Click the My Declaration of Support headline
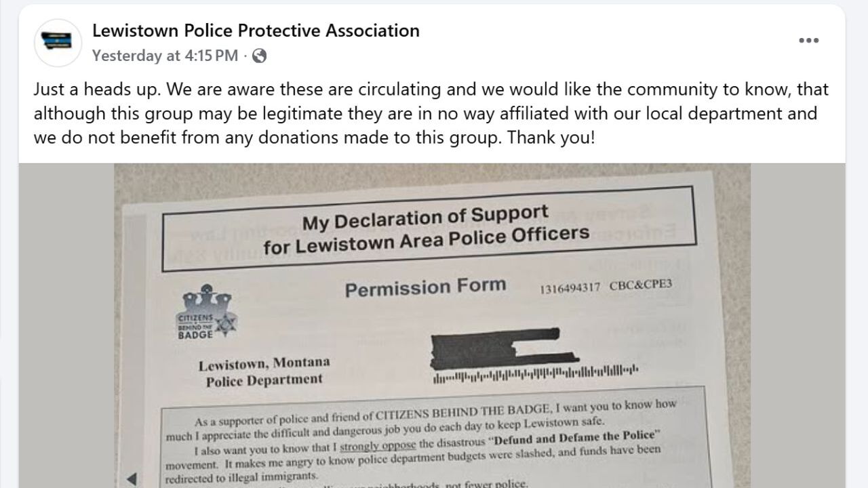The width and height of the screenshot is (868, 488). (429, 228)
